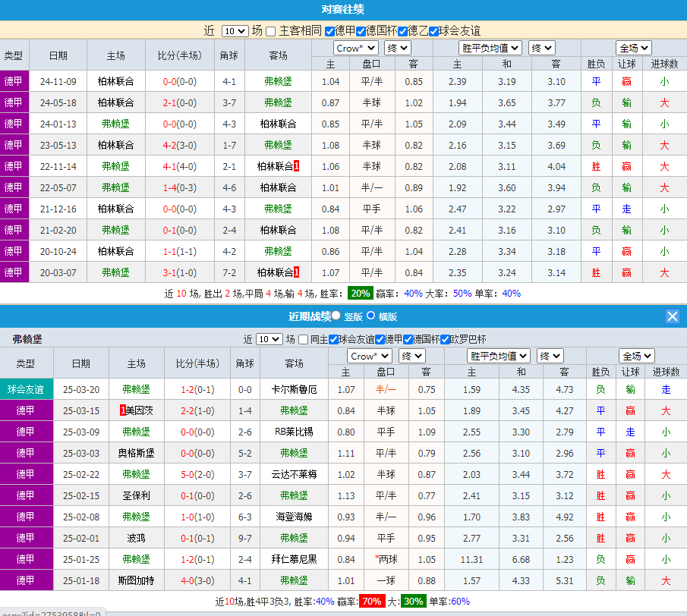Select the 竖版 radio button
Viewport: 687px width, 616px height.
tap(336, 316)
